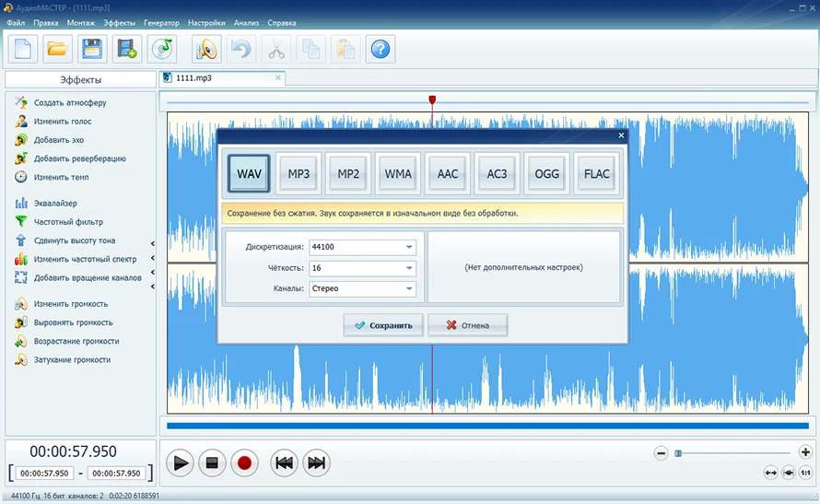Click the new file toolbar icon
The image size is (820, 504).
22,49
